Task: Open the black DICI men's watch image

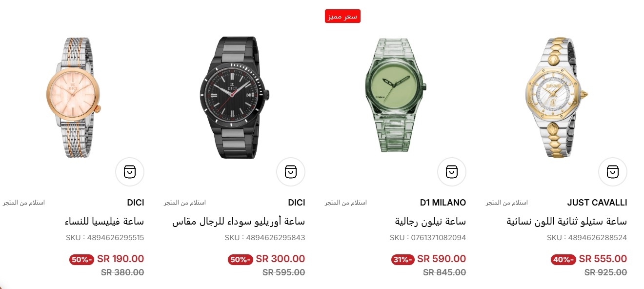Action: click(x=234, y=97)
